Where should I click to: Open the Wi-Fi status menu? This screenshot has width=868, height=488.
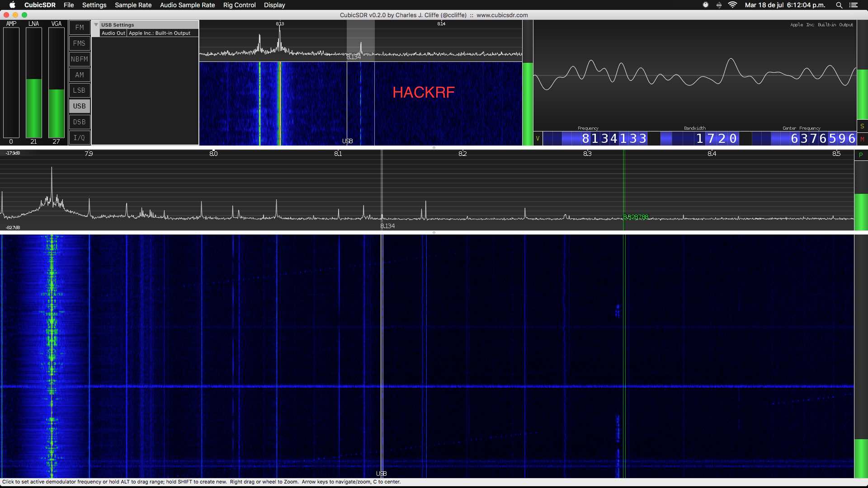click(733, 5)
